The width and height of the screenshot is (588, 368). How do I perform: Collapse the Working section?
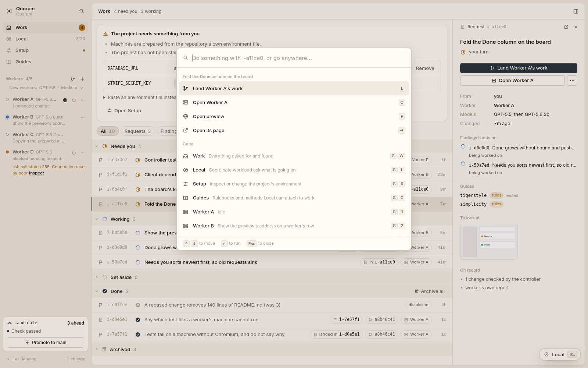click(x=97, y=219)
